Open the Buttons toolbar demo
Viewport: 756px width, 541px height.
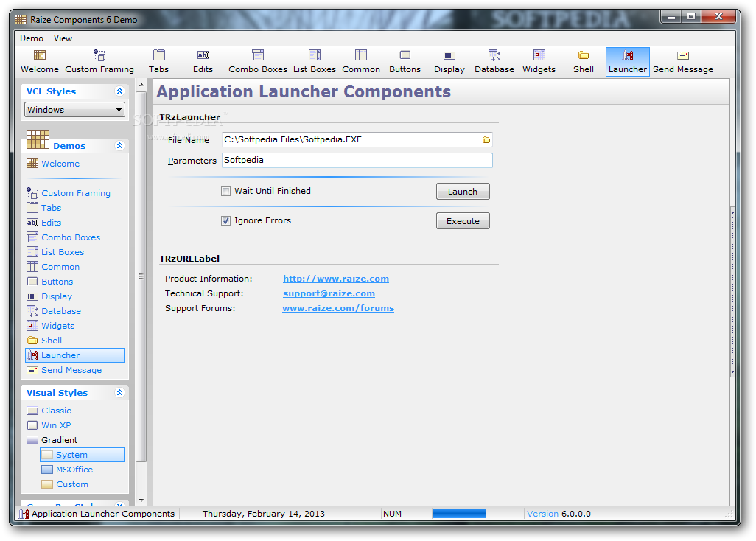pos(405,62)
